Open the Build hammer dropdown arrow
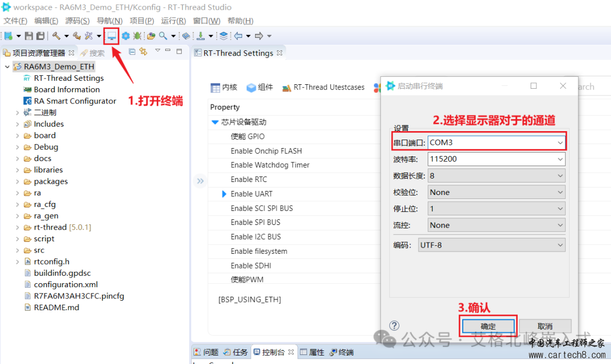This screenshot has height=364, width=611. tap(66, 36)
